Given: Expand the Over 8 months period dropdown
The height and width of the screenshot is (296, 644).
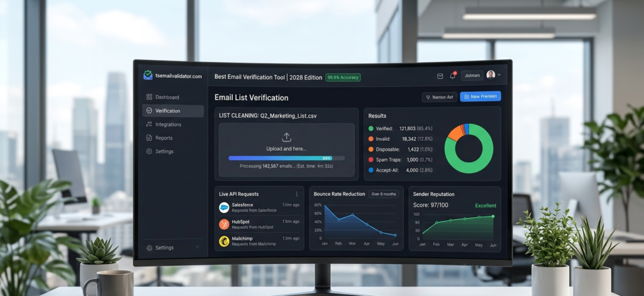Looking at the screenshot, I should click(384, 194).
